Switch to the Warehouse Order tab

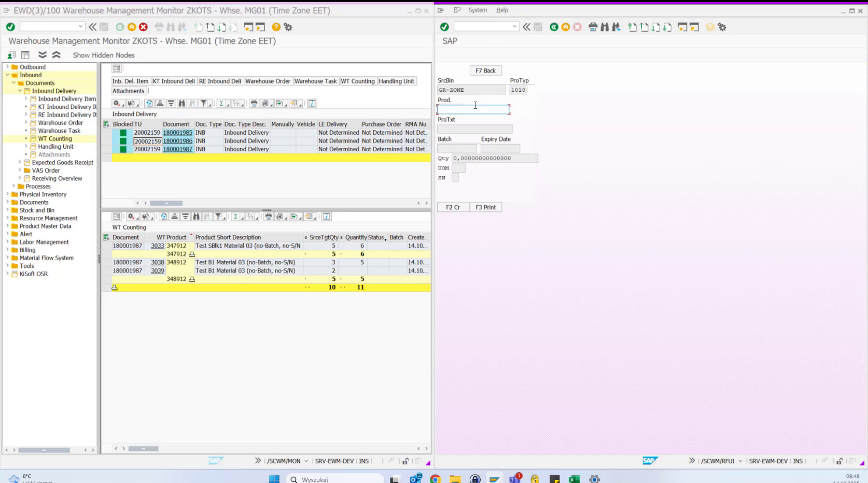(268, 81)
